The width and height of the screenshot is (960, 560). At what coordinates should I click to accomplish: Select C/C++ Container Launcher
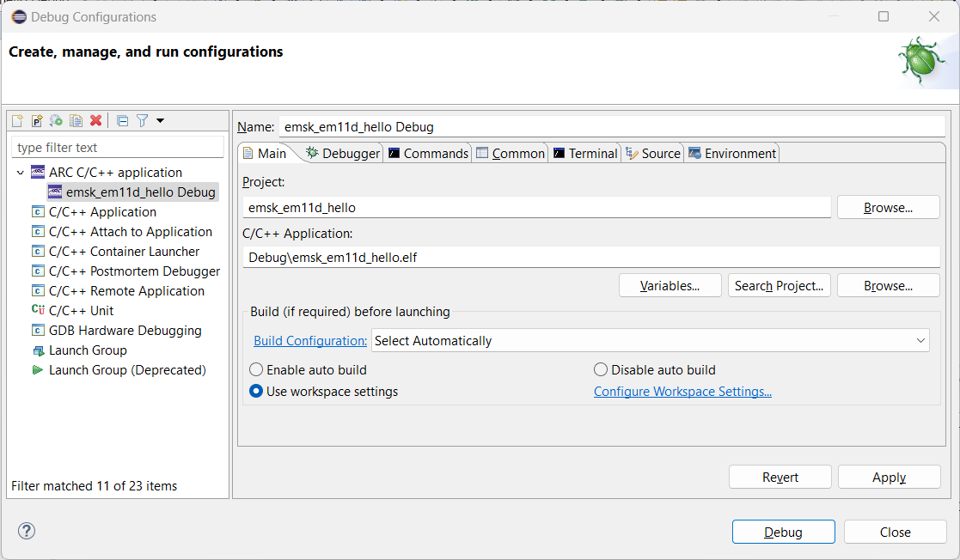point(116,252)
